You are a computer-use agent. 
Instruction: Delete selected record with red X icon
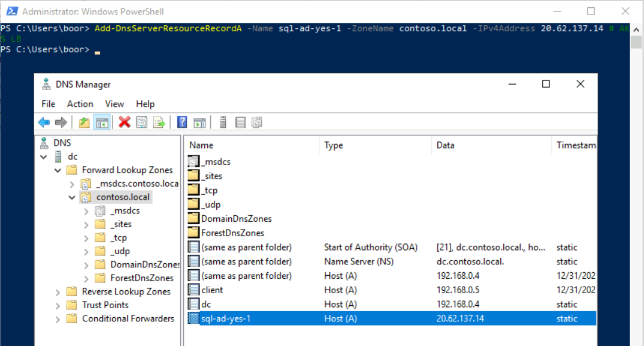[125, 122]
